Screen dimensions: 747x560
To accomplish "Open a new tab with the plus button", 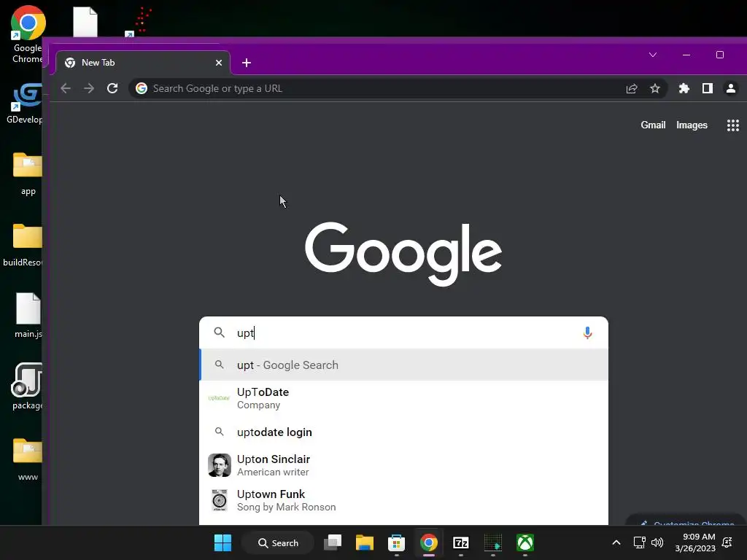I will [x=247, y=63].
